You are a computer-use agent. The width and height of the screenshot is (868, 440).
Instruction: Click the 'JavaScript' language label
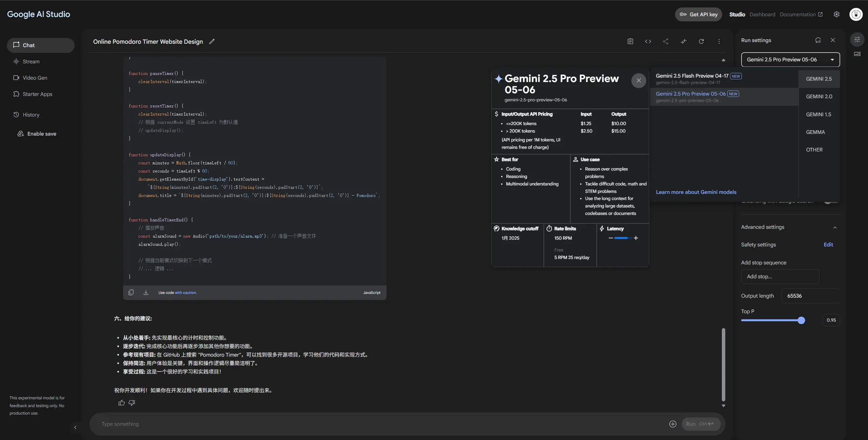pos(372,293)
